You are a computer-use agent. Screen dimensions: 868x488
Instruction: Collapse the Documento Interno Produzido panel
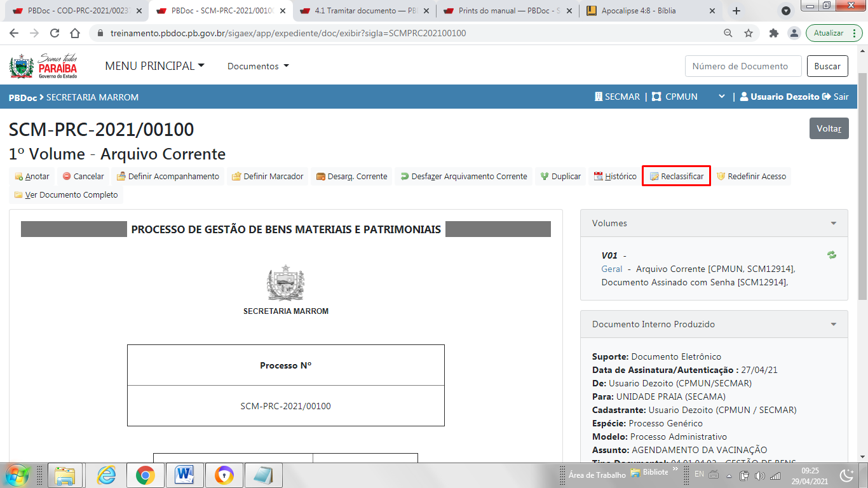pyautogui.click(x=833, y=325)
